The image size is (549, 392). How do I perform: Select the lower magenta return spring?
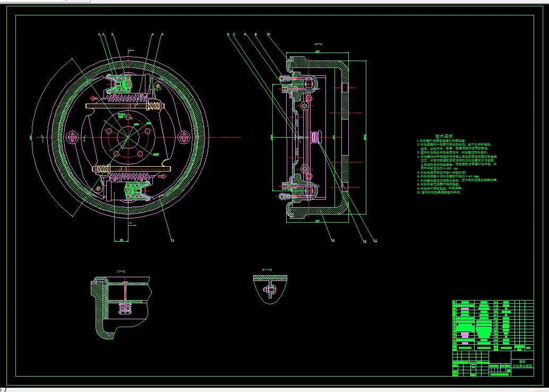(131, 176)
